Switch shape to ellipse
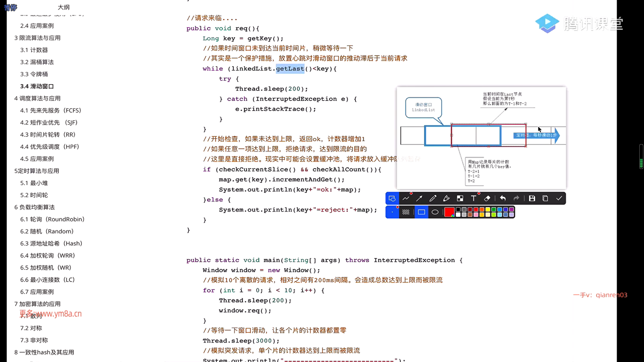644x362 pixels. click(x=435, y=212)
